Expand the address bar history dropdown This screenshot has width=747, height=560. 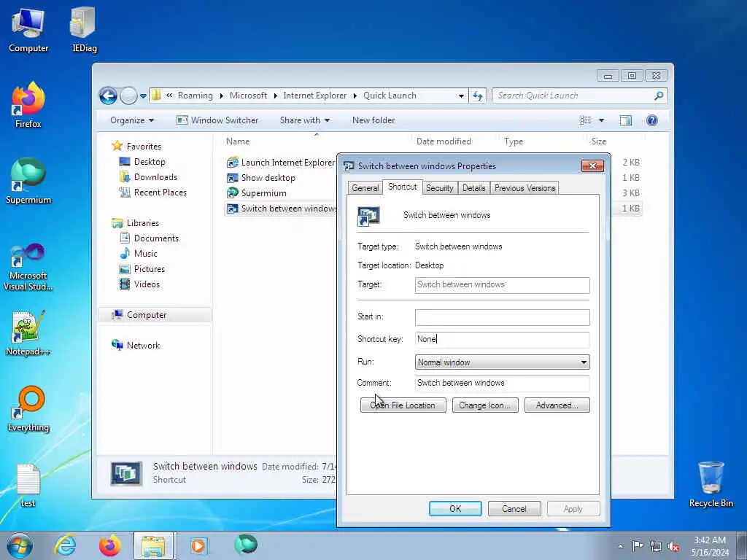[x=461, y=96]
